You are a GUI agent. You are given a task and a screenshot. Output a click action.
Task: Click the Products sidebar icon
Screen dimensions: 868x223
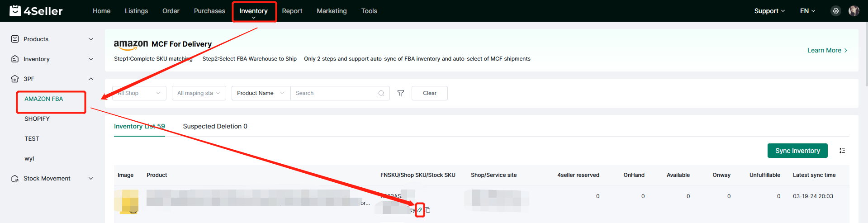click(x=15, y=39)
